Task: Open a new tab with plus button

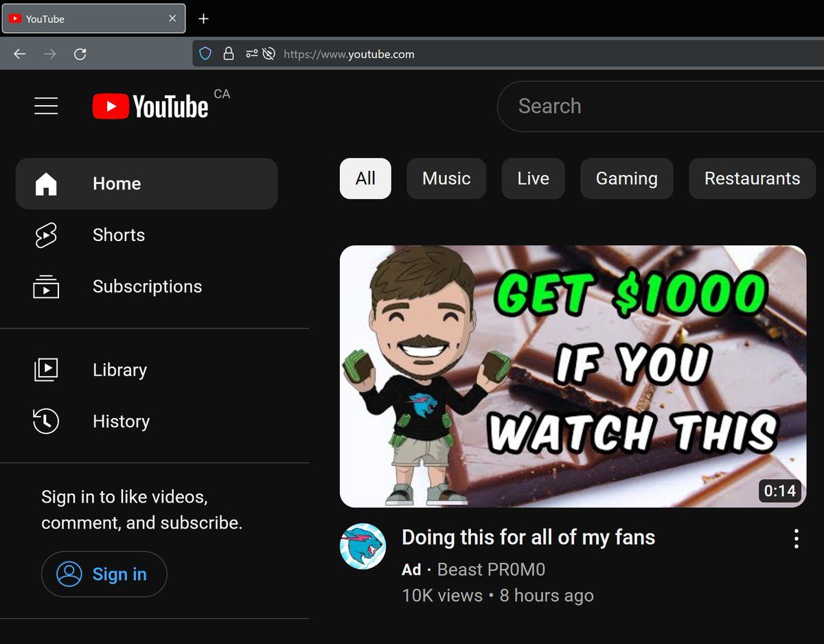Action: [203, 19]
